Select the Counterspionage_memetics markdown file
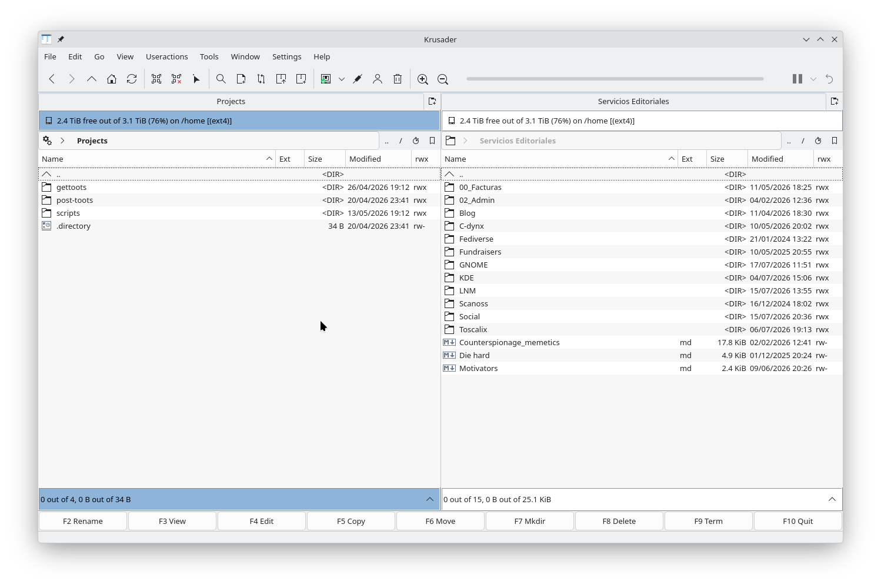The height and width of the screenshot is (588, 881). coord(642,342)
